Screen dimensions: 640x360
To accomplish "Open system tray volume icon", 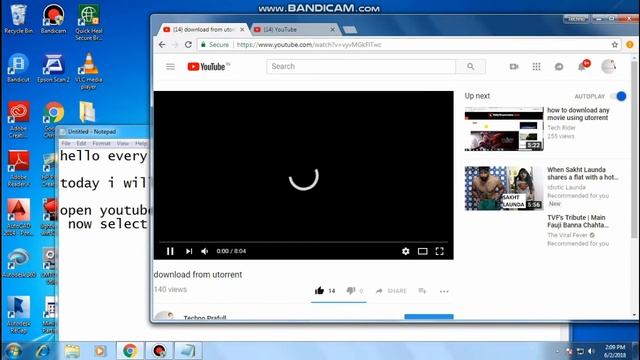I will [591, 351].
